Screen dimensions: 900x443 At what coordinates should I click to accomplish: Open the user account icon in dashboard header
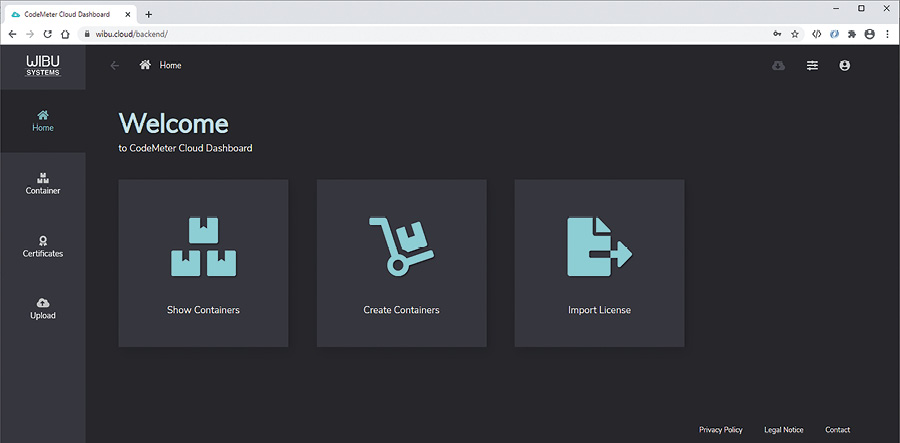point(844,65)
